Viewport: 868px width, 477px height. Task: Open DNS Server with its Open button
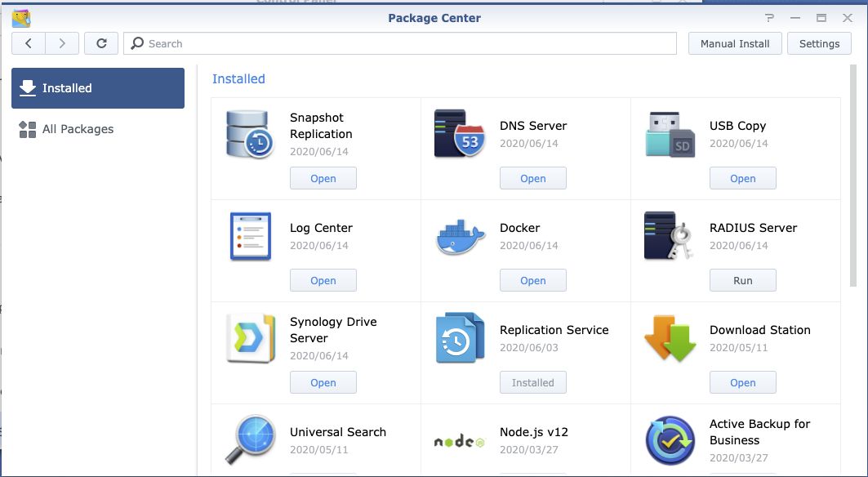(533, 178)
